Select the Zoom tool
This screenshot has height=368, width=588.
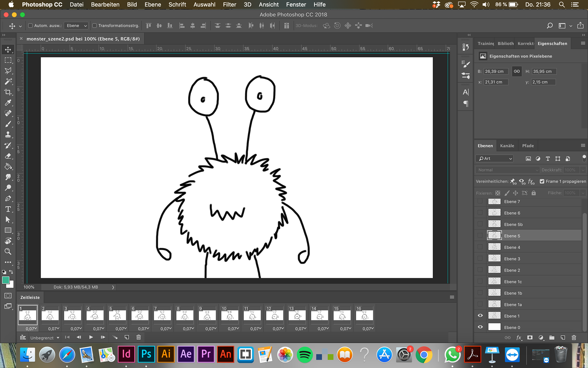click(x=8, y=251)
